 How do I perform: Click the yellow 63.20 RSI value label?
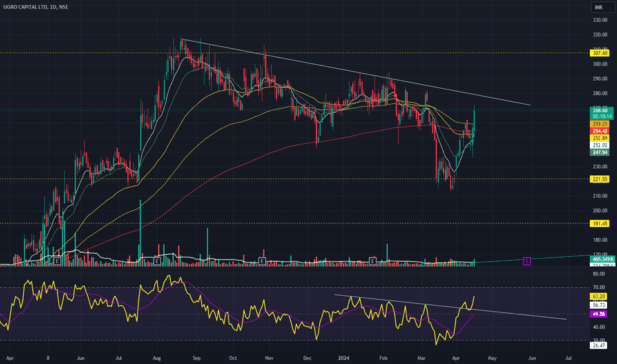pyautogui.click(x=599, y=296)
